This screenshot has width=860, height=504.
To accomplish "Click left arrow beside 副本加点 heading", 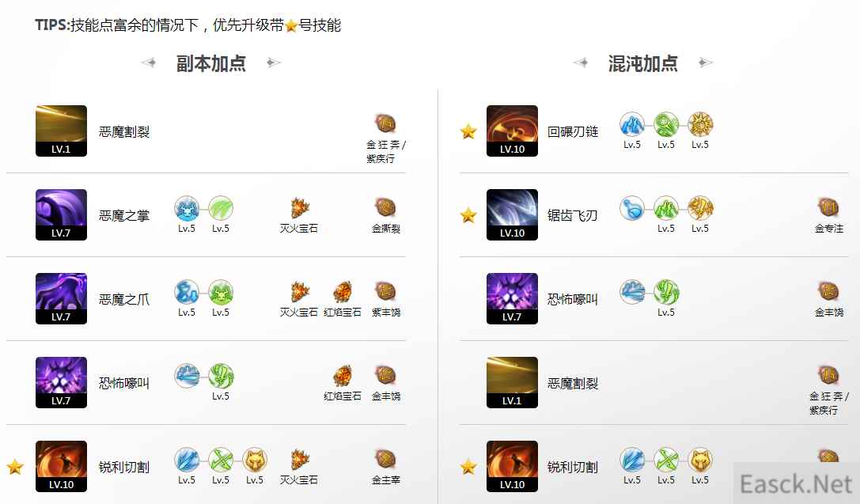I will coord(149,63).
